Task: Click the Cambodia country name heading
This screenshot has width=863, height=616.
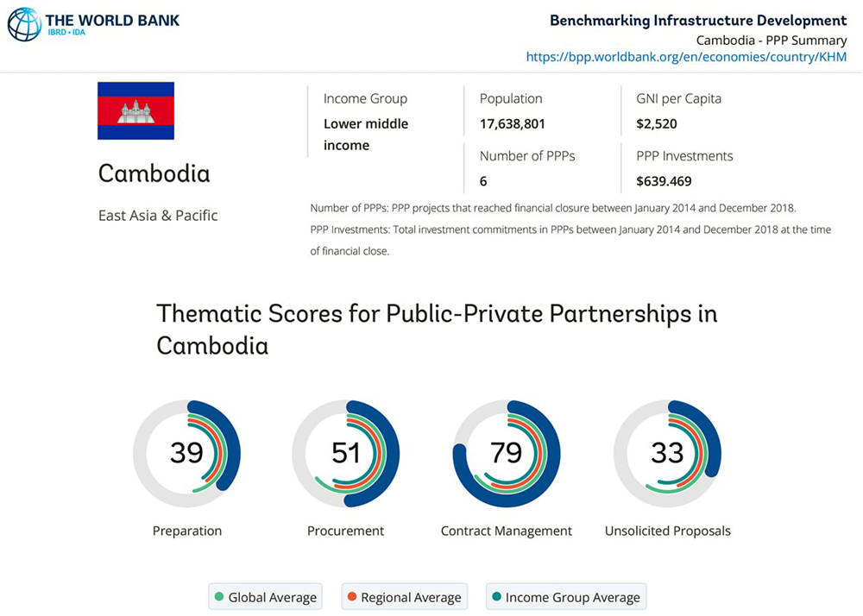Action: [x=154, y=173]
